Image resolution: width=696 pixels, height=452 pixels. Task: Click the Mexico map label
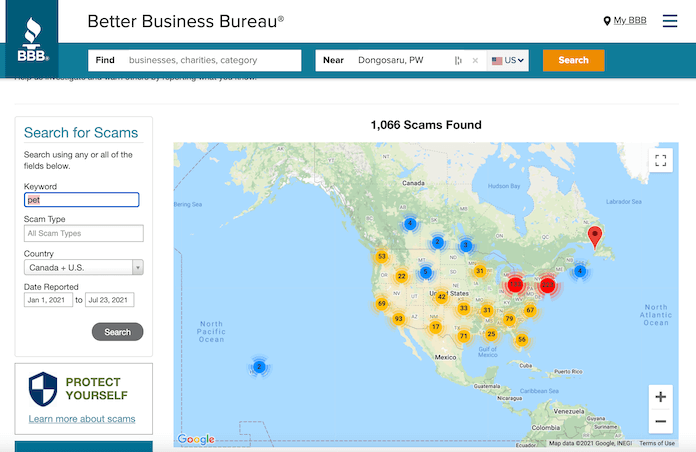click(445, 357)
